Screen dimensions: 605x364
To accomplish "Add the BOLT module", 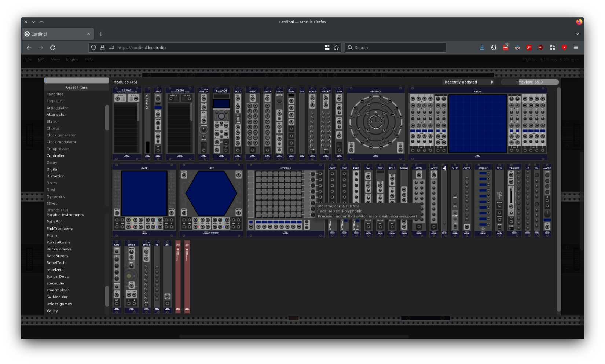I will (x=238, y=124).
